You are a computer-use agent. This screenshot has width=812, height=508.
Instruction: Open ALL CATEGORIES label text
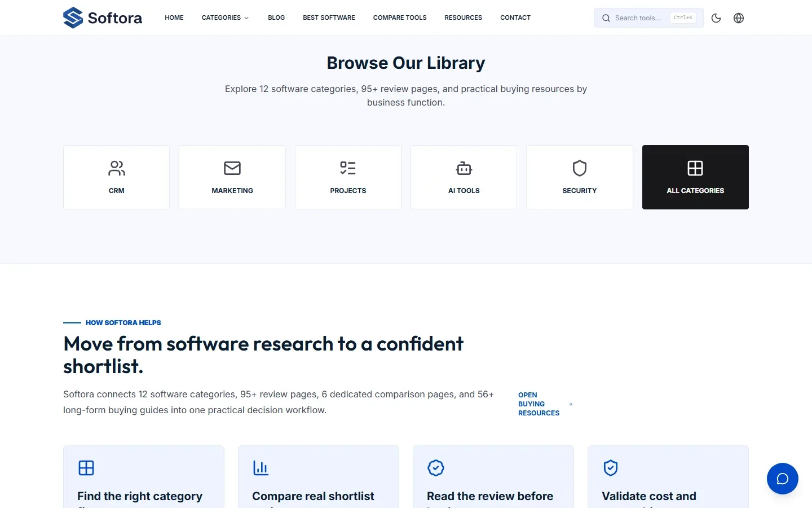pos(695,191)
